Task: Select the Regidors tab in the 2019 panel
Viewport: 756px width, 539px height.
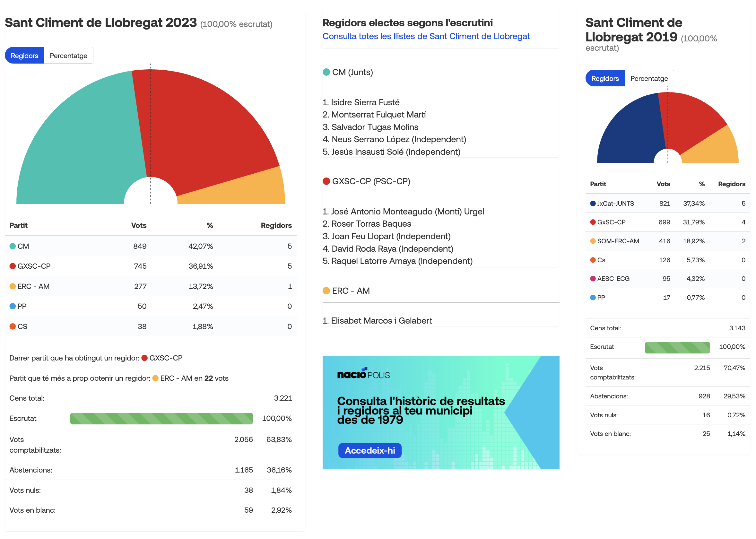Action: tap(605, 78)
